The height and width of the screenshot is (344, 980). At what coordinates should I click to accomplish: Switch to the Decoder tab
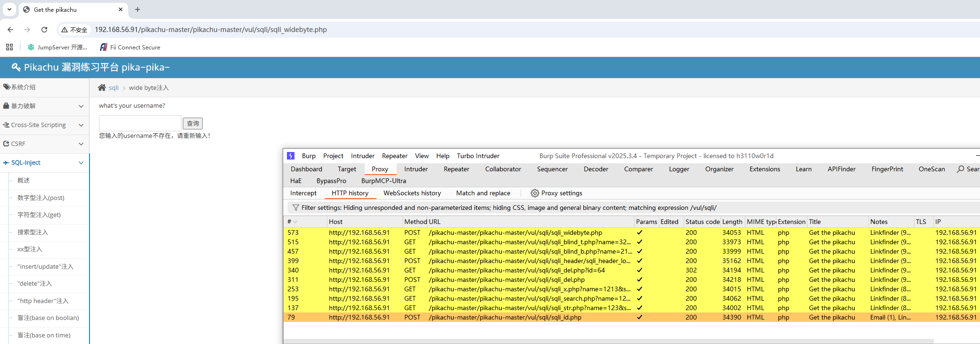point(596,169)
